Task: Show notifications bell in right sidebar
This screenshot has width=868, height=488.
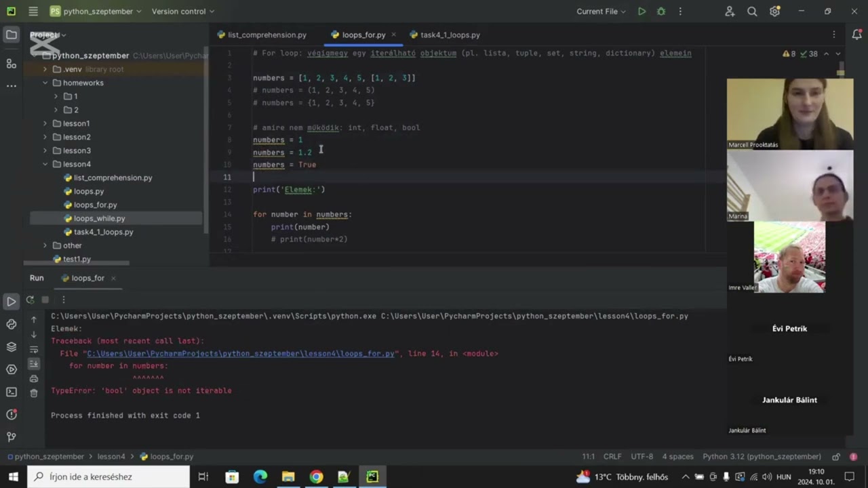Action: 856,35
